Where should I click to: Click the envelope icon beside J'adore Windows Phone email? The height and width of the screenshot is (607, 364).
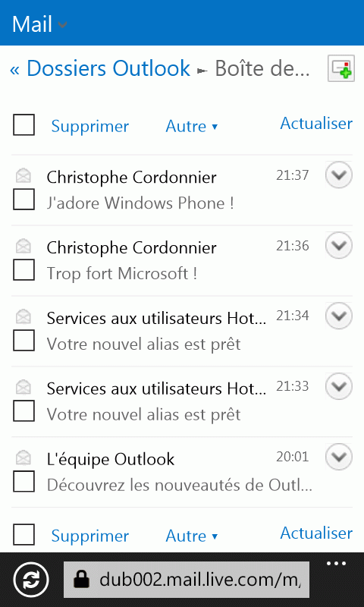point(24,175)
